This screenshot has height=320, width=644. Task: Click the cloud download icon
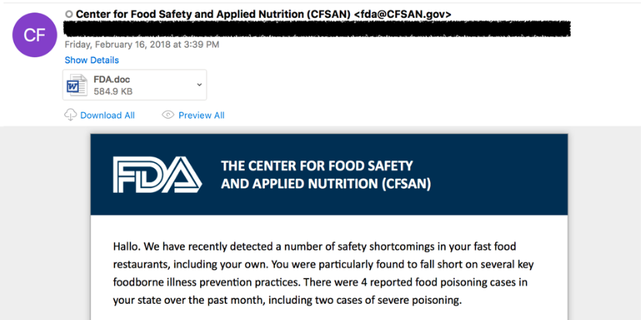point(70,115)
